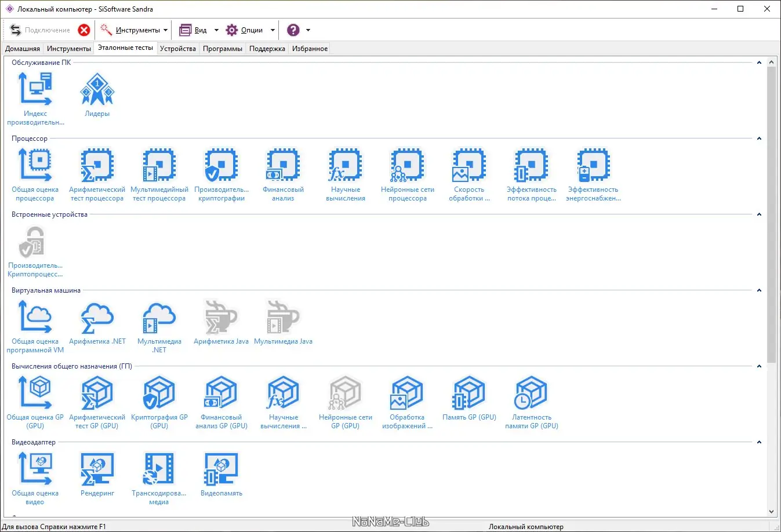Click the Подключение toolbar button

pos(40,30)
